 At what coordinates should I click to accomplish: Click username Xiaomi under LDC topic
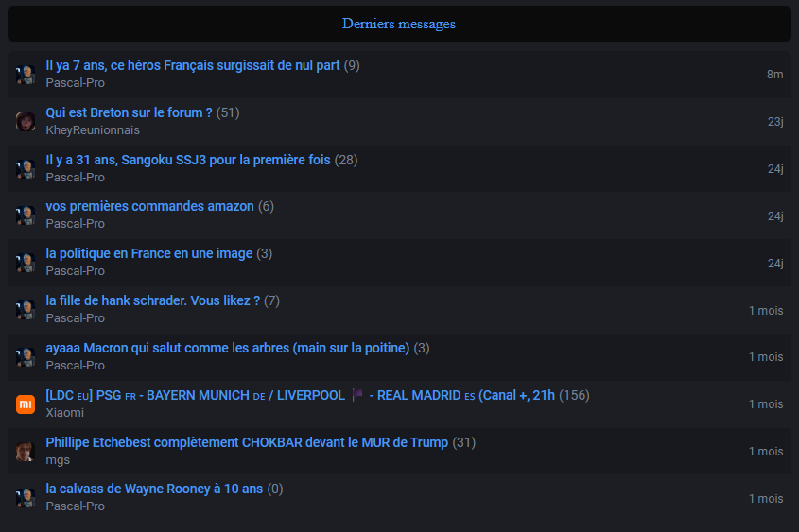[x=65, y=412]
